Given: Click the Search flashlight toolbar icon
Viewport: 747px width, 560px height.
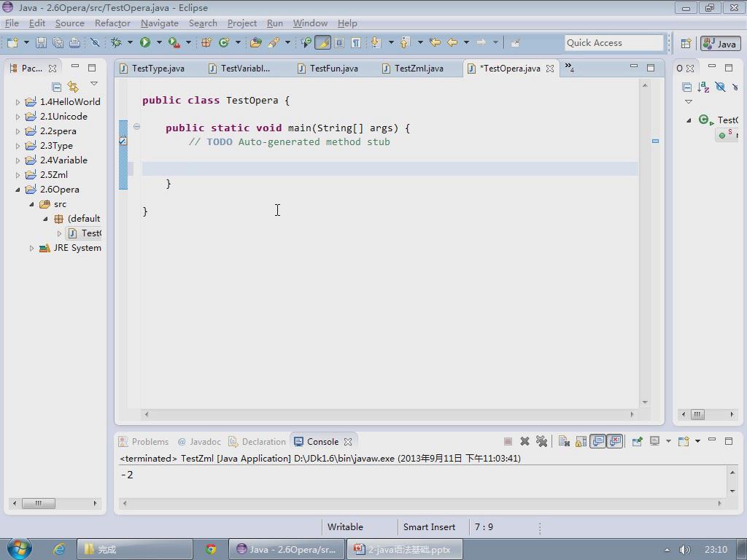Looking at the screenshot, I should click(x=274, y=43).
